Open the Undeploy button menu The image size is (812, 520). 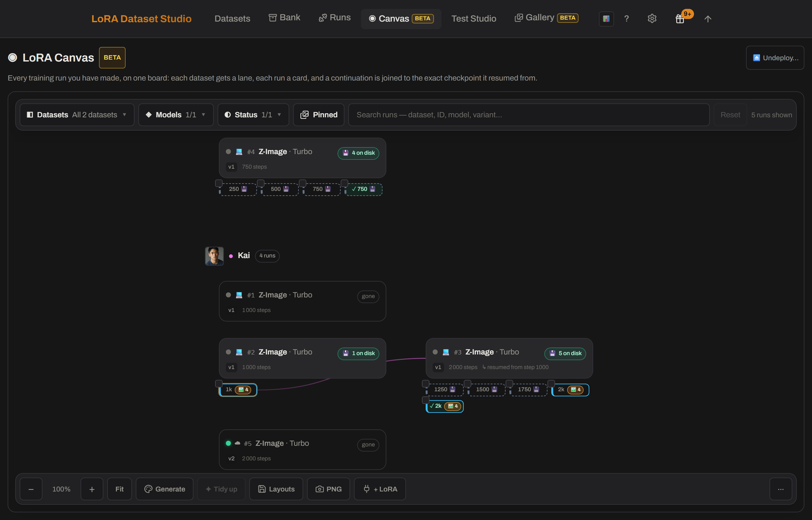coord(775,58)
